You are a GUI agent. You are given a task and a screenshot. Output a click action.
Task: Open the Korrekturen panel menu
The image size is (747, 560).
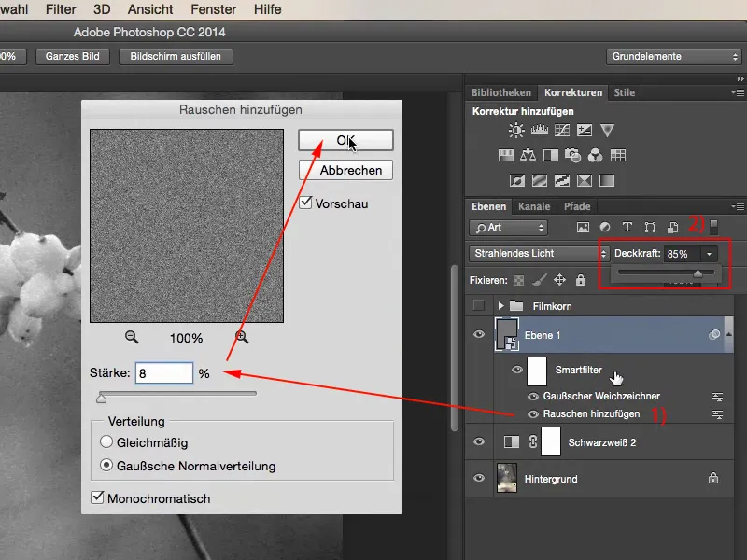coord(738,92)
